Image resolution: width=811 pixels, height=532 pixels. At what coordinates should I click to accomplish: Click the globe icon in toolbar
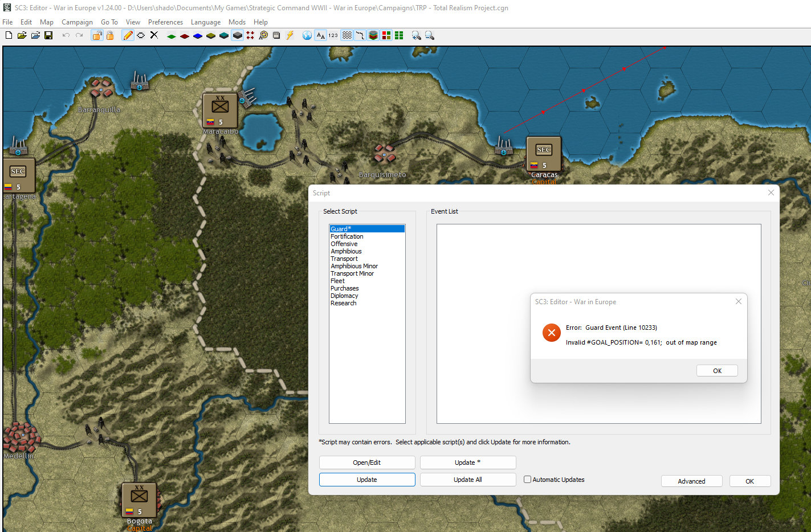pos(307,35)
